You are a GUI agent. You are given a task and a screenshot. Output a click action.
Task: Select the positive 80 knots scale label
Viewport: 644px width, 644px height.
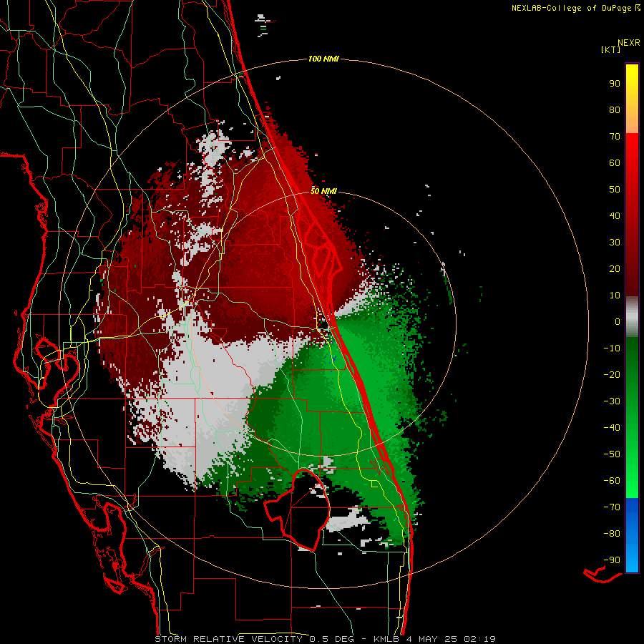[x=615, y=110]
